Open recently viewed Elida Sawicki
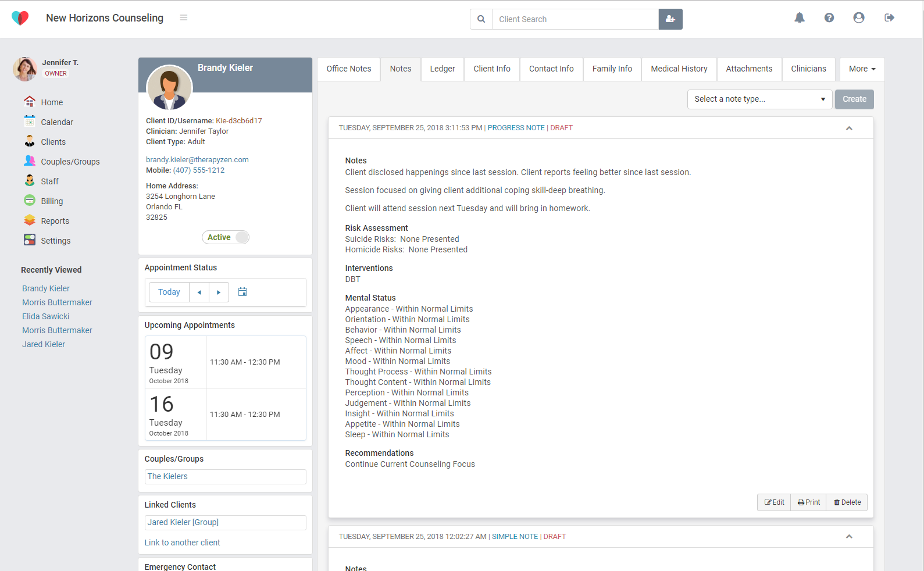Screen dimensions: 924x571 [x=46, y=316]
